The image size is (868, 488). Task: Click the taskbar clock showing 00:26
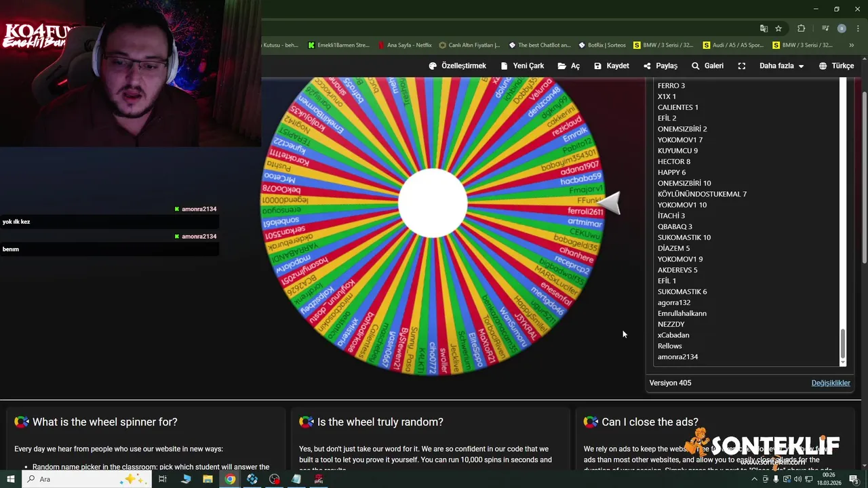tap(828, 479)
